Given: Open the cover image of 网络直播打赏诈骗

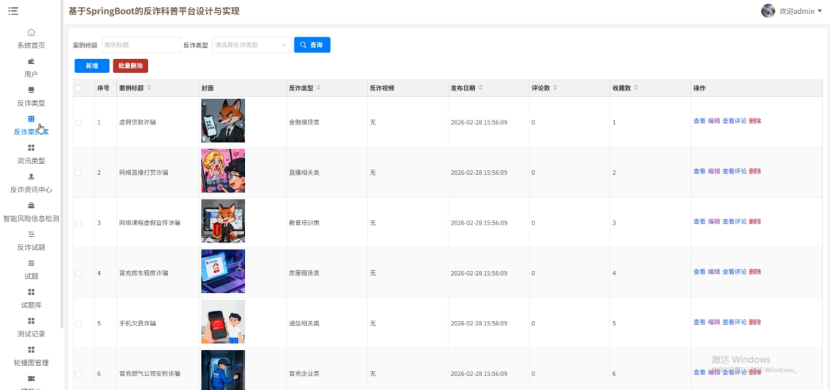Looking at the screenshot, I should tap(223, 171).
